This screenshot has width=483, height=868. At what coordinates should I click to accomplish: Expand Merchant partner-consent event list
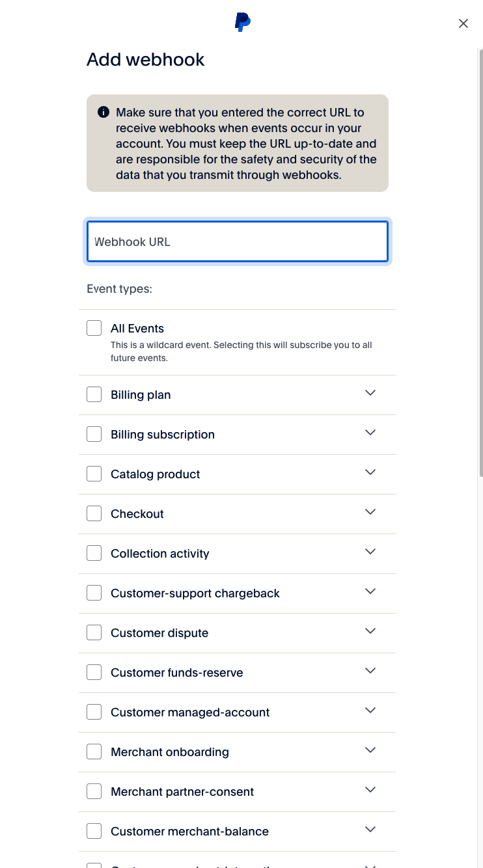(370, 790)
